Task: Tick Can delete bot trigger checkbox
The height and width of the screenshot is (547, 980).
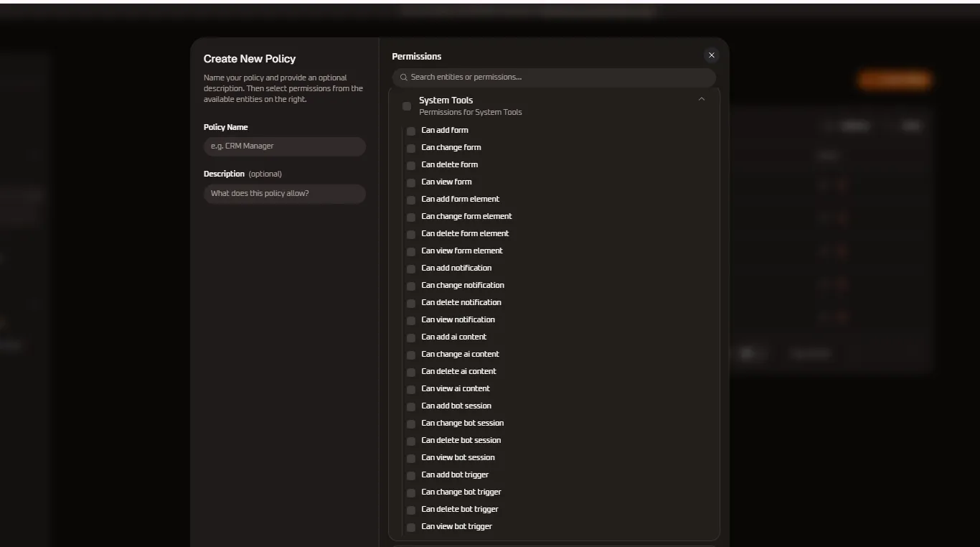Action: click(411, 510)
